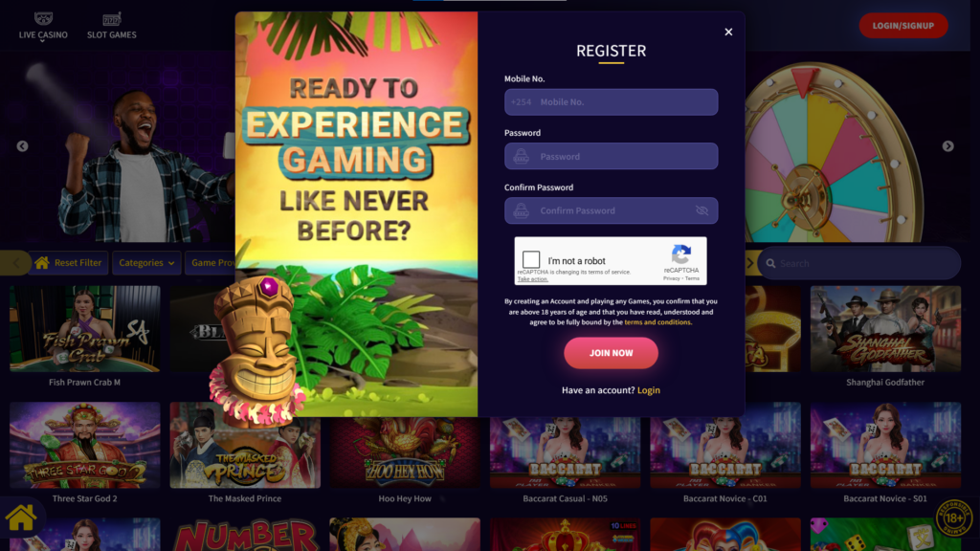Click the LOGIN/SIGNUP button
The height and width of the screenshot is (551, 980).
point(903,26)
